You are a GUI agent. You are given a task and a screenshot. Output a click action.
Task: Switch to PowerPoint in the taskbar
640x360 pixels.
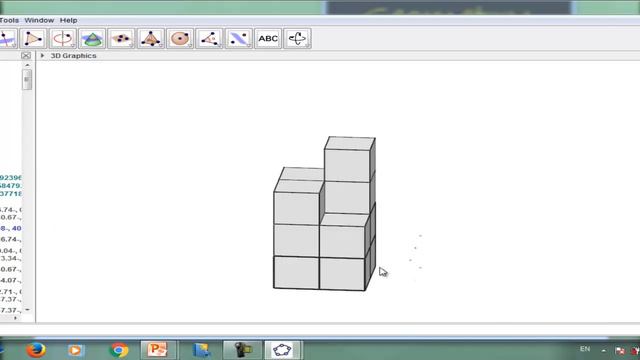tap(158, 350)
